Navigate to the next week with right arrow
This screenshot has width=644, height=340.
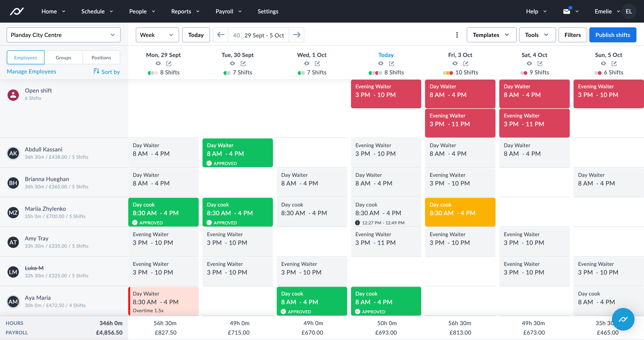point(297,35)
